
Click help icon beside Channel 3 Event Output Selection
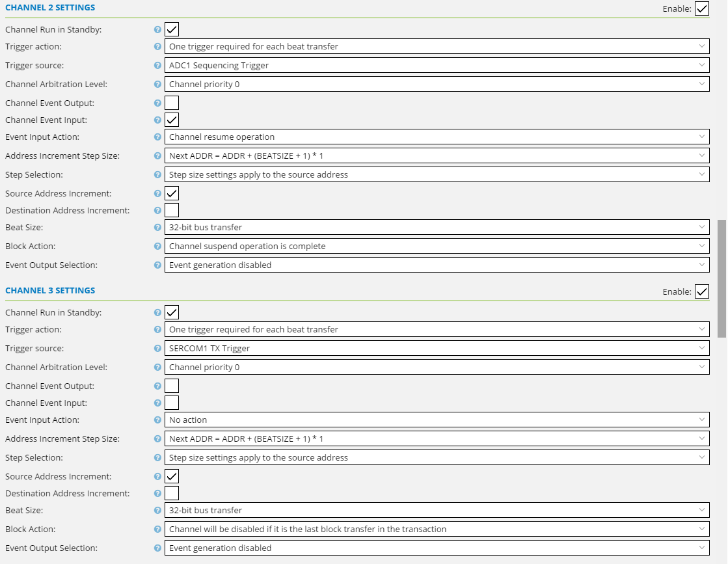click(x=157, y=548)
